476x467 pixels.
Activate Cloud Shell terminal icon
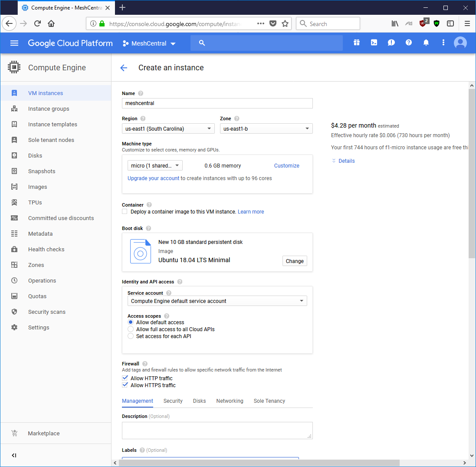[x=374, y=43]
